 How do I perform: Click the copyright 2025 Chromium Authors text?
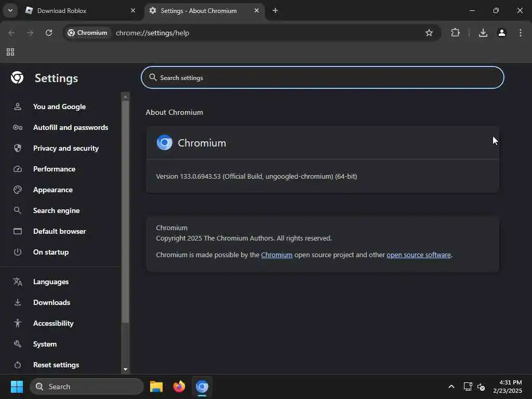click(x=244, y=238)
